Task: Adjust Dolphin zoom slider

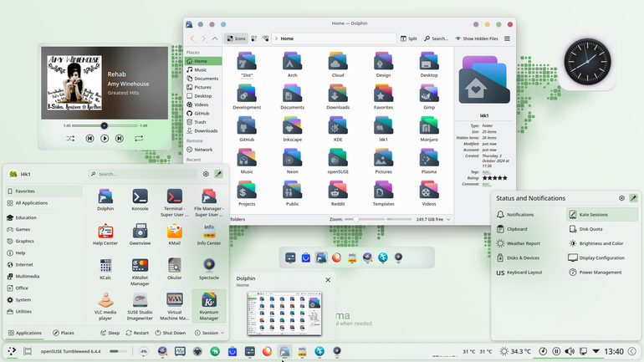Action: point(355,220)
